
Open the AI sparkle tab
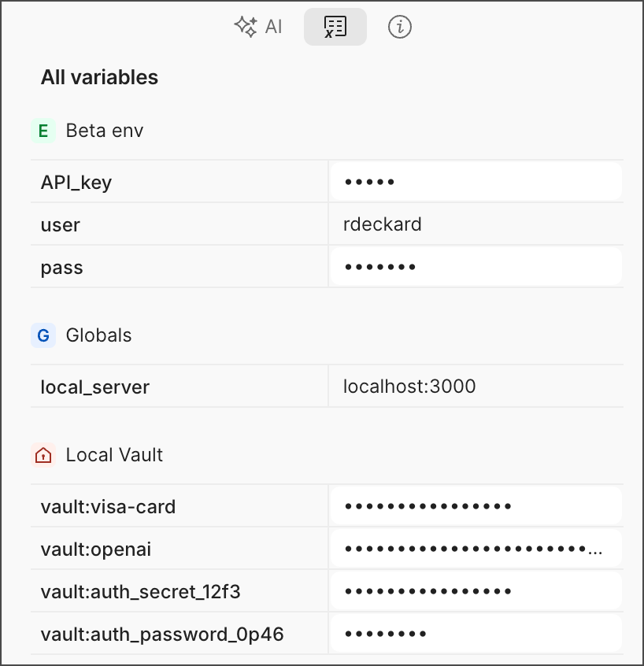pyautogui.click(x=258, y=27)
